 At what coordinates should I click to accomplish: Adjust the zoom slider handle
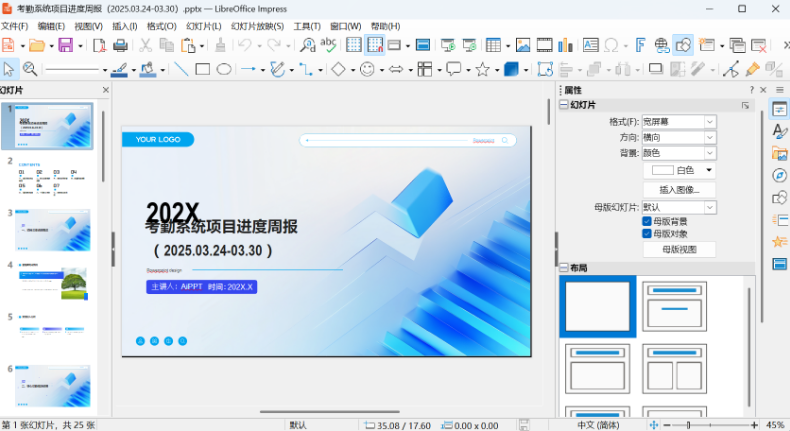click(x=688, y=425)
